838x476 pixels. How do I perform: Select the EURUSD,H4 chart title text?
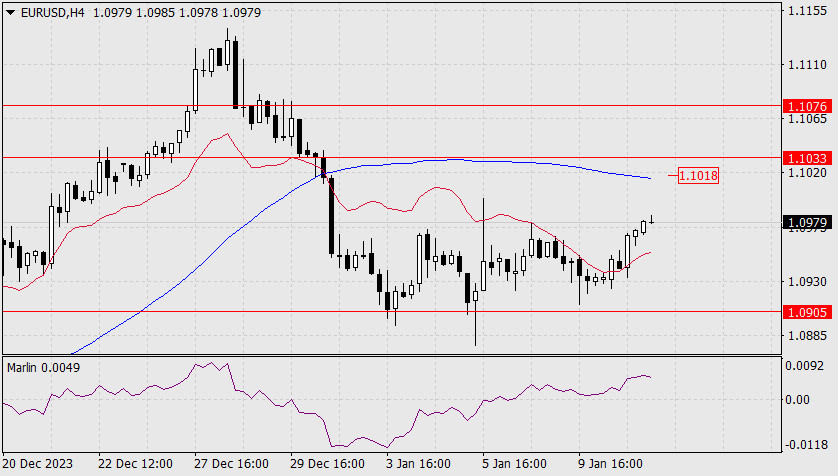pos(52,12)
